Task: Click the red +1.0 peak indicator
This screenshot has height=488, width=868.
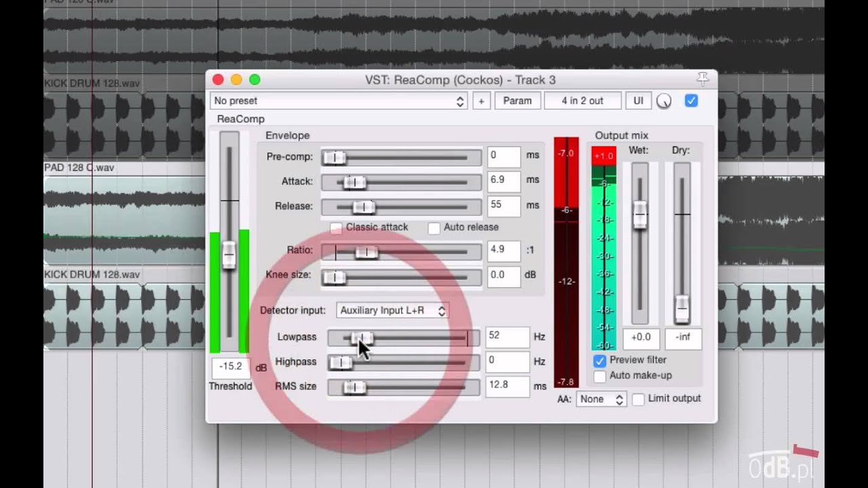Action: [x=604, y=156]
